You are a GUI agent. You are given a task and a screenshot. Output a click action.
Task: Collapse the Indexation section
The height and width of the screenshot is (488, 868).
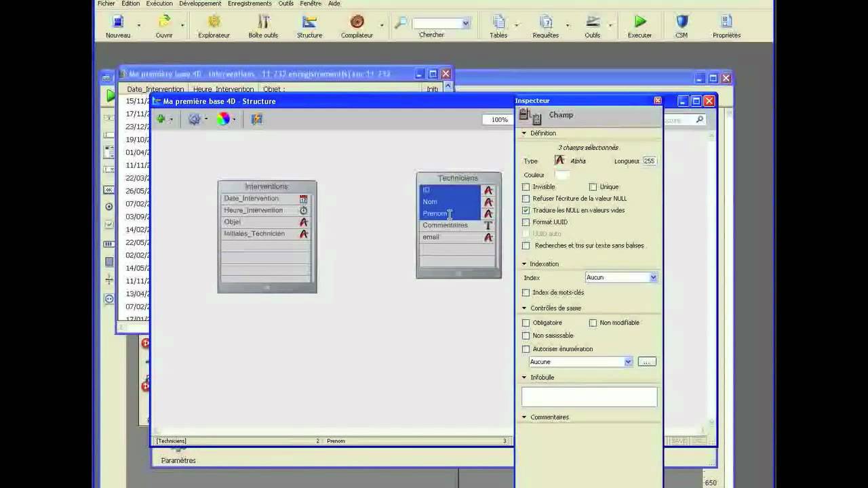(524, 264)
